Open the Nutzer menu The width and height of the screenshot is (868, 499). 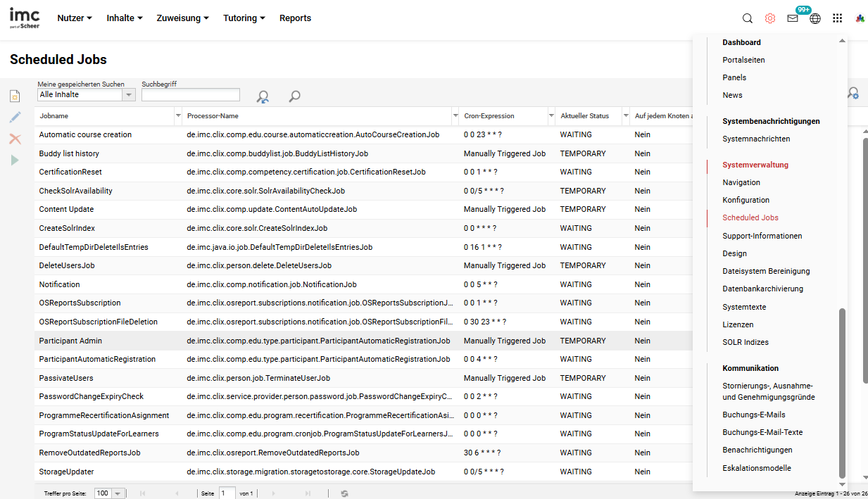(x=75, y=18)
